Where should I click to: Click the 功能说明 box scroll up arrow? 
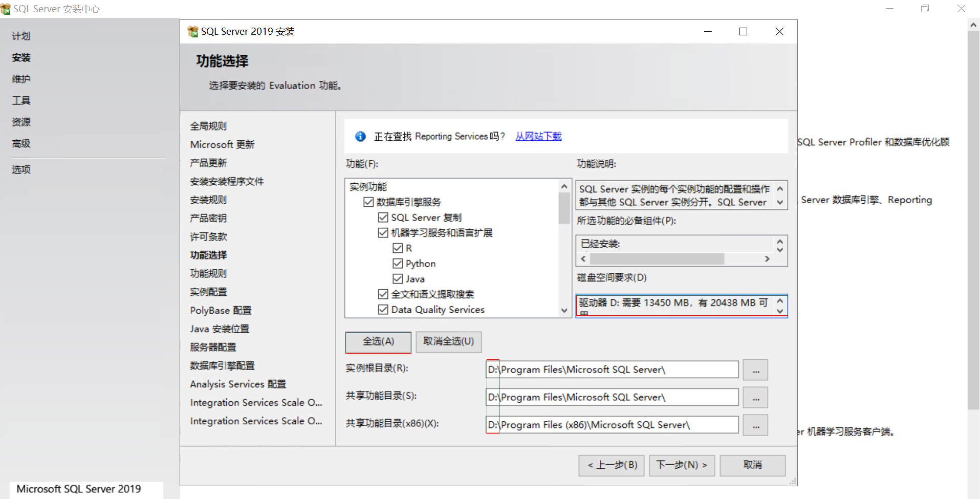coord(780,189)
